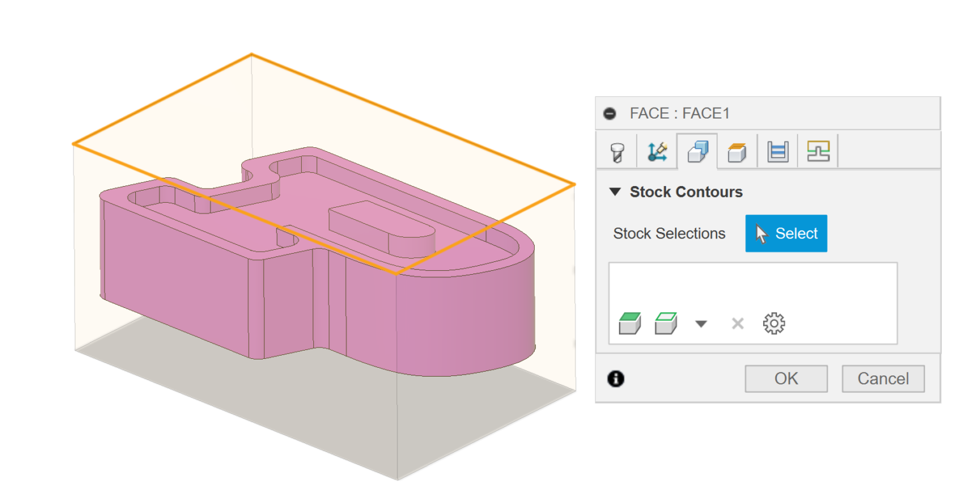Cancel the FACE1 operation
The image size is (980, 494).
coord(883,379)
